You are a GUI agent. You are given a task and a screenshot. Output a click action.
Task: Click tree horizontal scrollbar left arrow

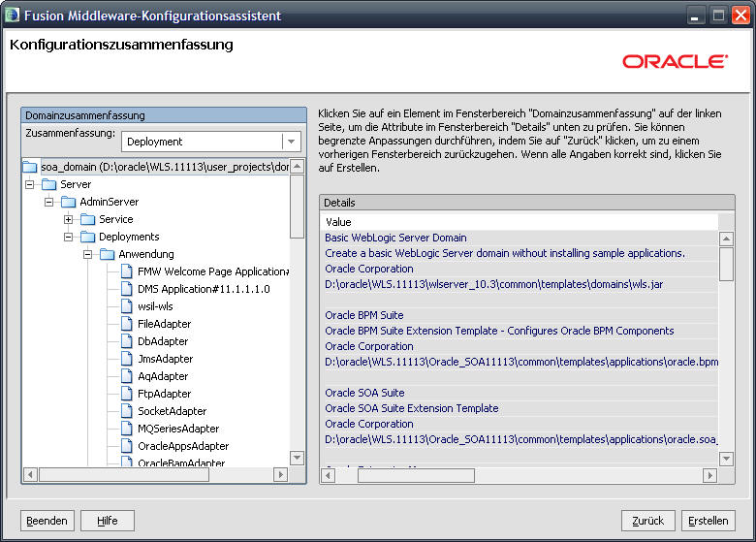pyautogui.click(x=30, y=474)
